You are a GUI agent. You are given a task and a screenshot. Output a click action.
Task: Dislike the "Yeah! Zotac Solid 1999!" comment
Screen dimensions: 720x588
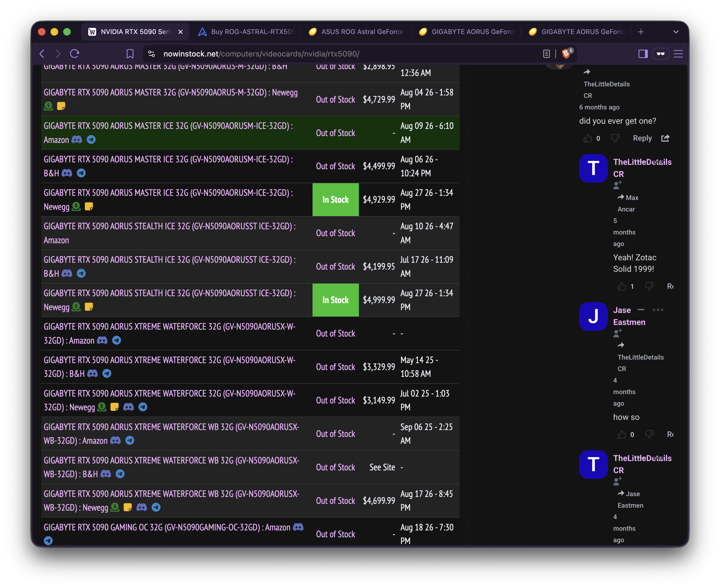[x=649, y=287]
